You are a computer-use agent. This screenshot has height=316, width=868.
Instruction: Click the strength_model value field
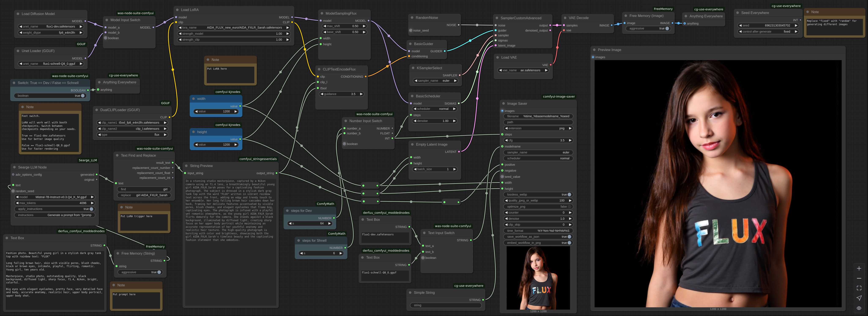click(234, 34)
